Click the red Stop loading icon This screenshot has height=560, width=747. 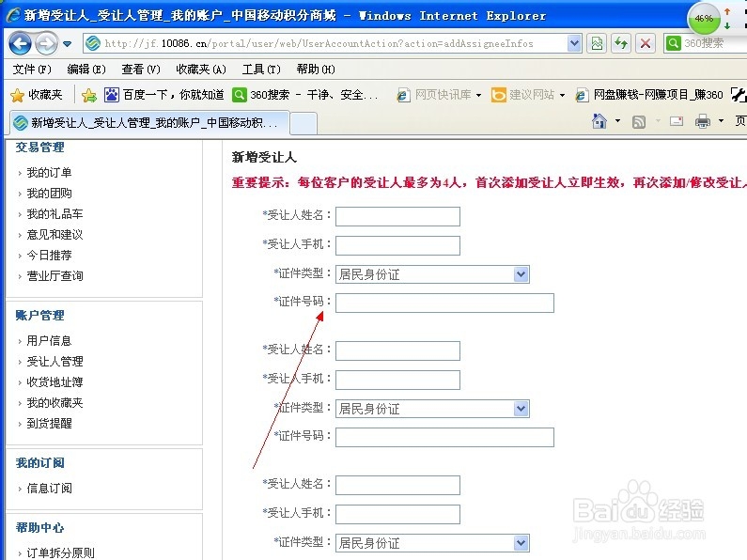[646, 44]
